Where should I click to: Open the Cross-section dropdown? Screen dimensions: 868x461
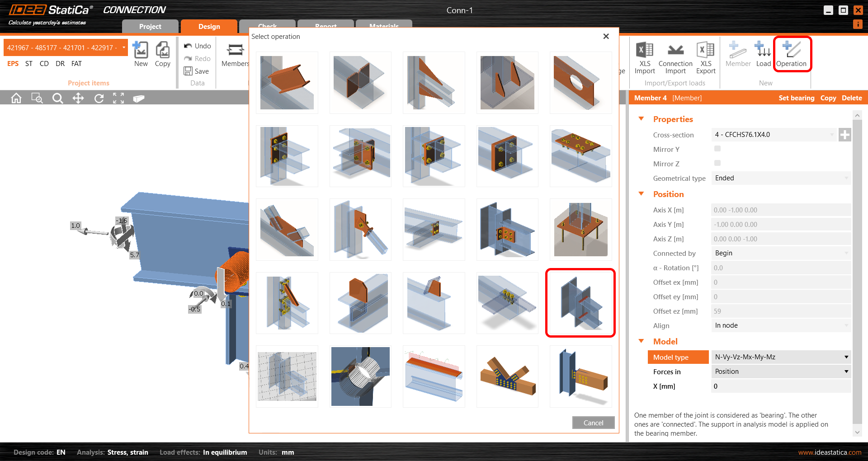pos(774,135)
